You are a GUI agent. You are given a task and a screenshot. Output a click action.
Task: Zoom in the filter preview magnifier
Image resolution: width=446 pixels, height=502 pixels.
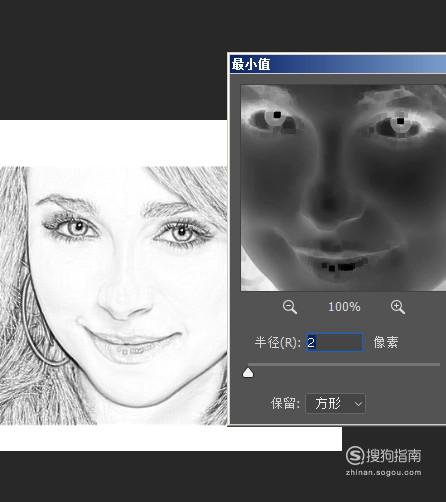pyautogui.click(x=398, y=307)
